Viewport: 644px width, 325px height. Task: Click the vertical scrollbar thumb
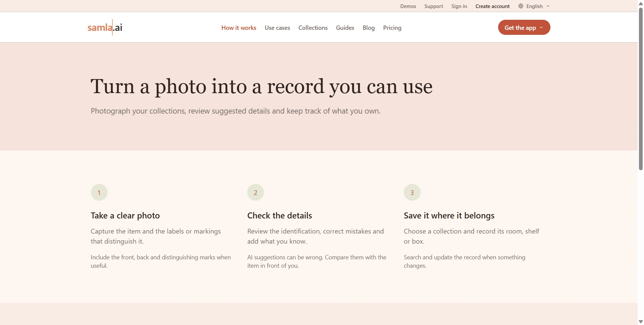[x=641, y=88]
